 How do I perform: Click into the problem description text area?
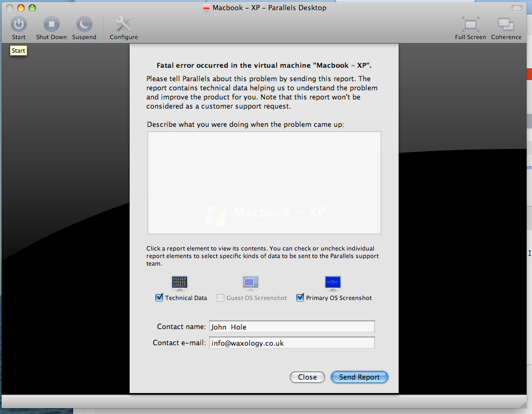pos(264,183)
